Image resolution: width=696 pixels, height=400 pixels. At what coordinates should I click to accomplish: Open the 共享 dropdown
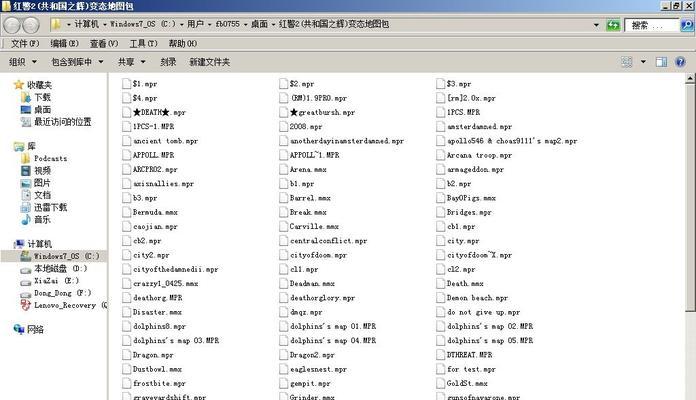tap(131, 62)
